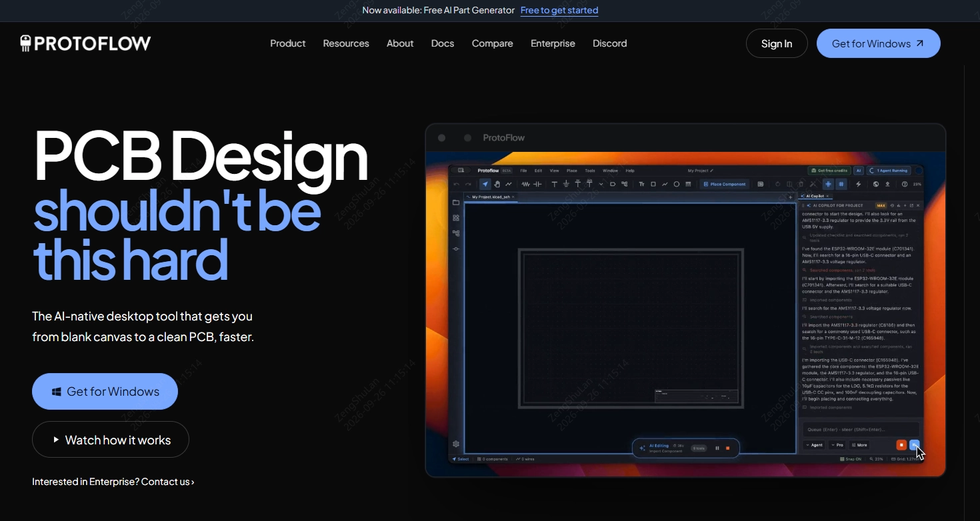Click the 23% zoom level in the toolbar
Screen dimensions: 980x521
[917, 184]
